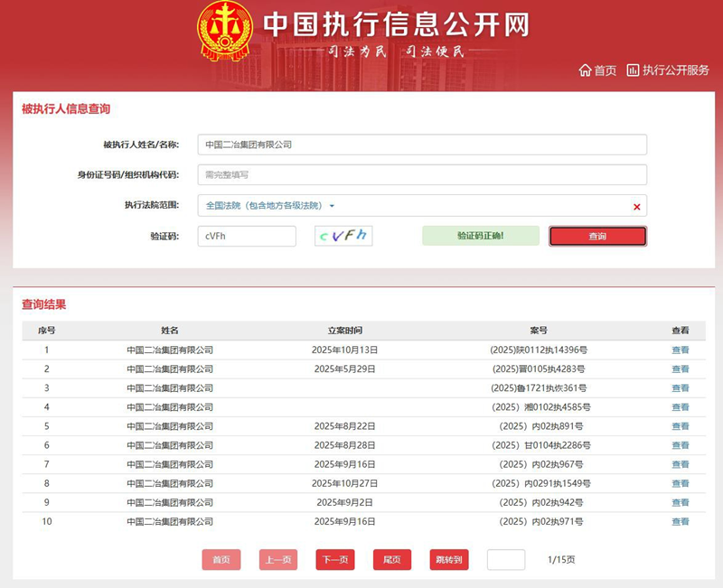
Task: Open 执行公开服务 navigation menu
Action: (675, 70)
